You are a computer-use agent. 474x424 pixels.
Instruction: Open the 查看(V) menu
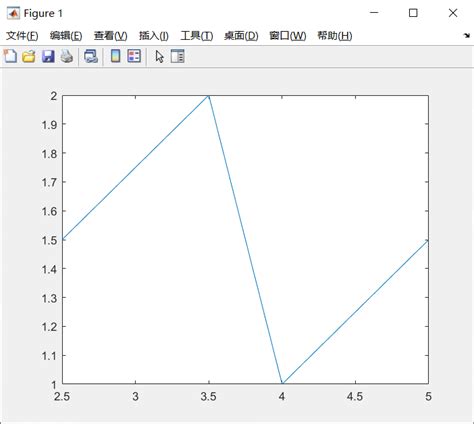pos(111,36)
